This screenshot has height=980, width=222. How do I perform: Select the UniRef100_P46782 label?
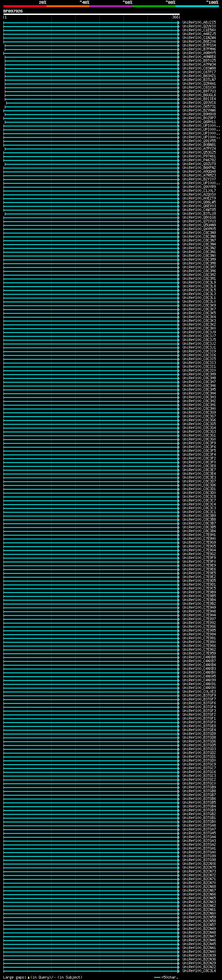[199, 160]
